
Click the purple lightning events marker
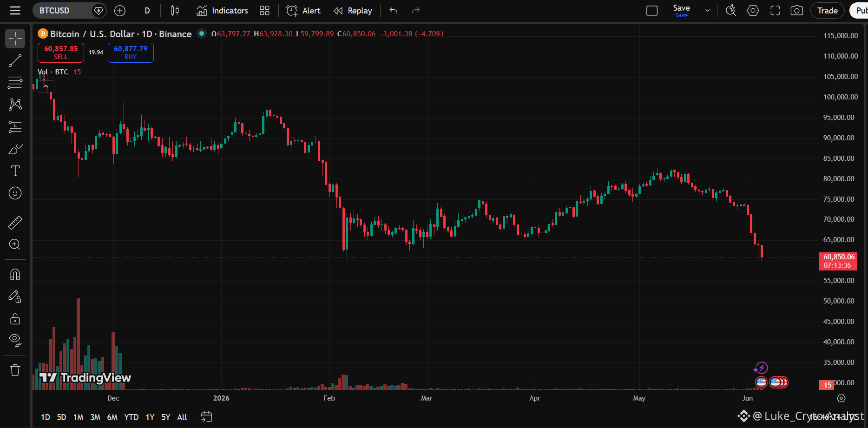[761, 369]
